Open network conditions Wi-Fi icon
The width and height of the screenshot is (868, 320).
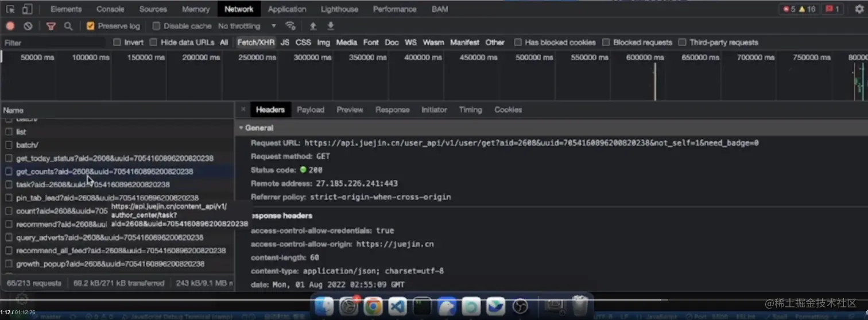click(x=290, y=26)
